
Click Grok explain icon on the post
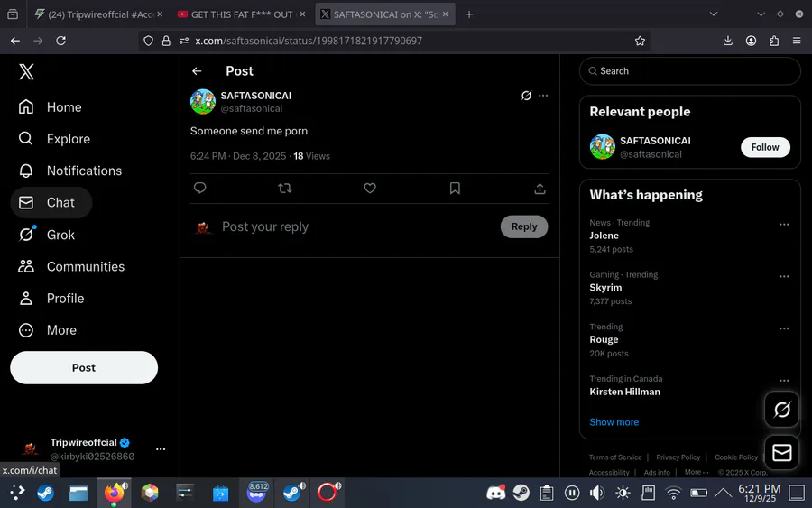526,96
